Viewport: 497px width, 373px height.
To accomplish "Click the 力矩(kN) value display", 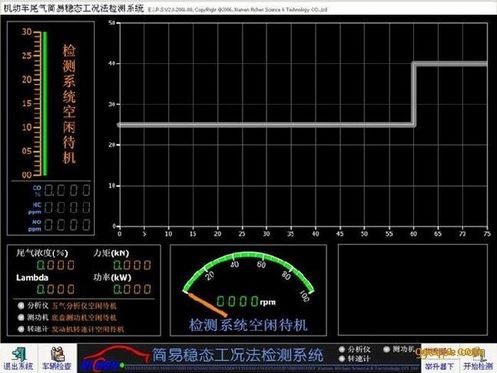I will click(x=132, y=265).
